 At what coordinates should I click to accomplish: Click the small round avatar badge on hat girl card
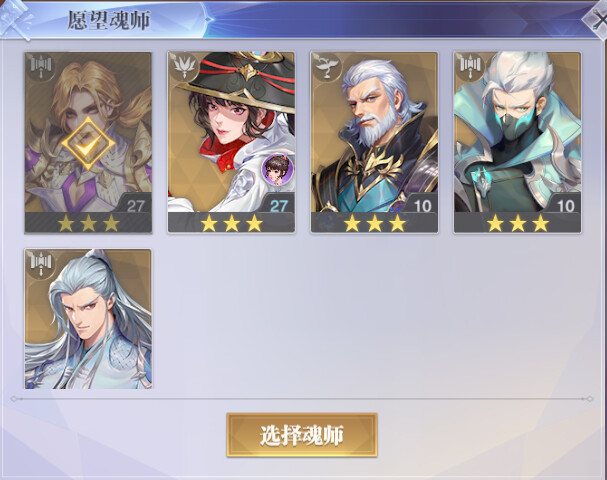point(278,169)
